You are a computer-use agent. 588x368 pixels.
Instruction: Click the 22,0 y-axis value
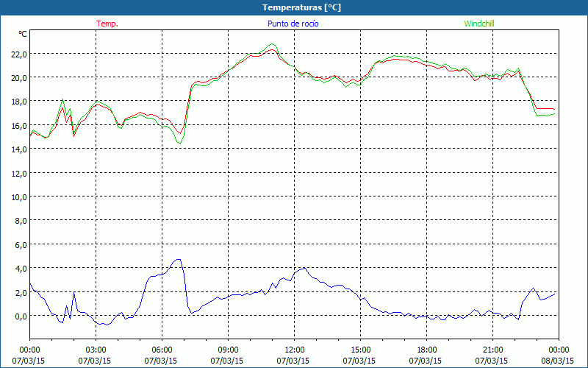[19, 54]
